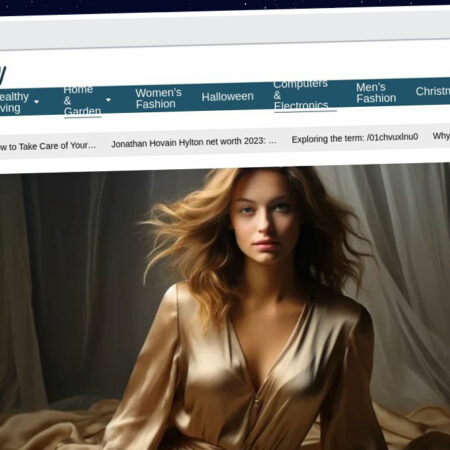Expand the Healthy Living dropdown arrow
The image size is (450, 450).
click(37, 101)
